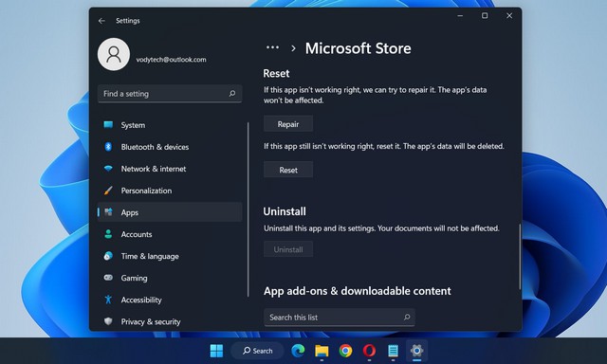607x364 pixels.
Task: Open Gaming settings
Action: (170, 278)
